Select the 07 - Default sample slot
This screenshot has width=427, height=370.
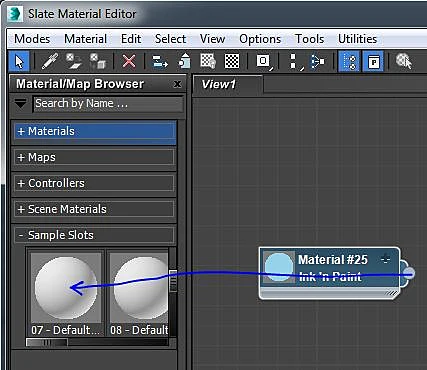click(66, 293)
